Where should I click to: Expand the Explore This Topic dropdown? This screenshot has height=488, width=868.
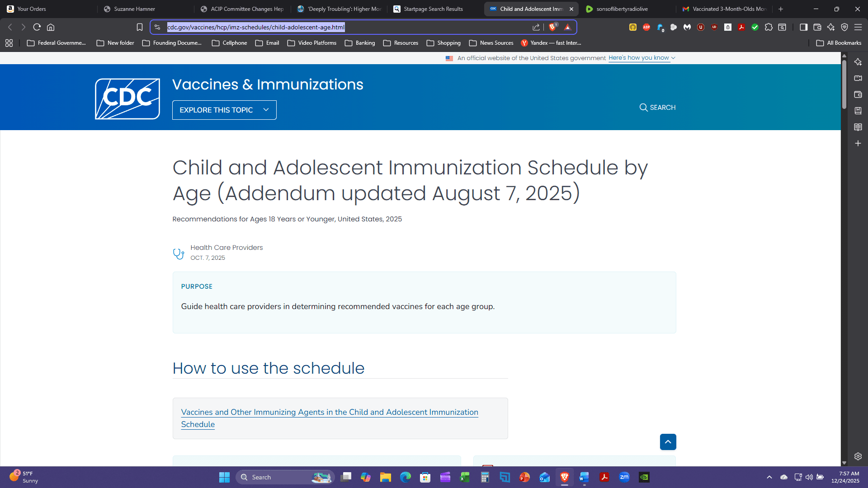coord(224,110)
